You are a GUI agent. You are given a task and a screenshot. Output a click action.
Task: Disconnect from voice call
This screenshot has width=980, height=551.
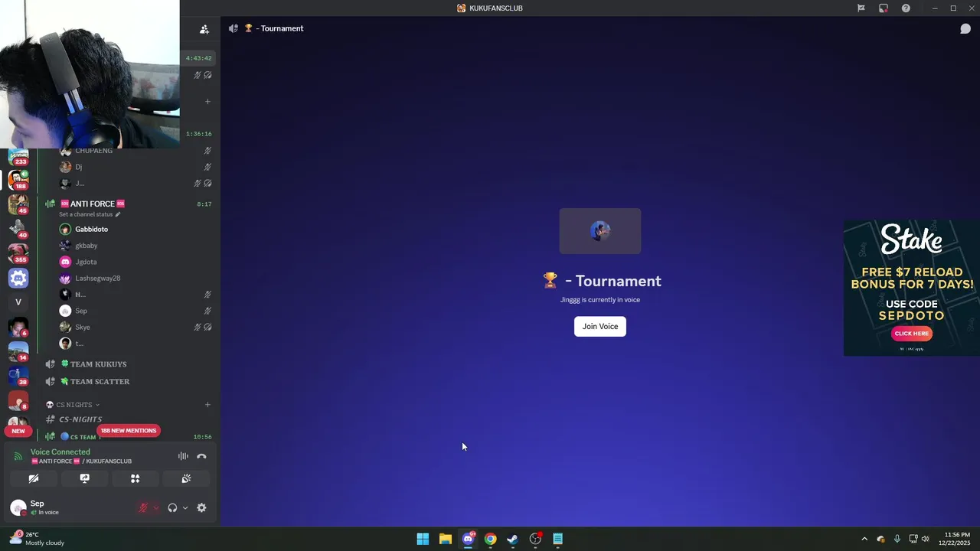coord(201,456)
